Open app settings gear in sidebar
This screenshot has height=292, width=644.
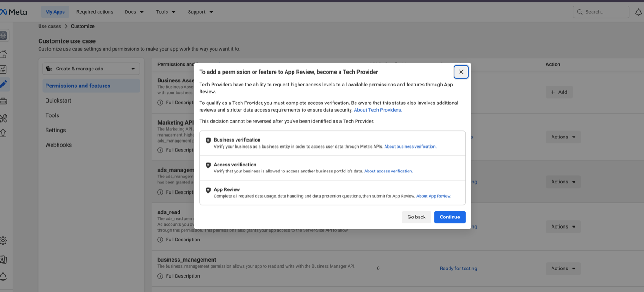pyautogui.click(x=3, y=240)
